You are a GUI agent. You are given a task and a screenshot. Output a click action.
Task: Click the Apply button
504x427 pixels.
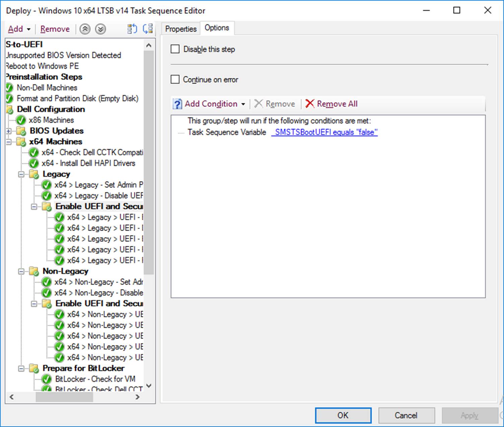click(470, 415)
